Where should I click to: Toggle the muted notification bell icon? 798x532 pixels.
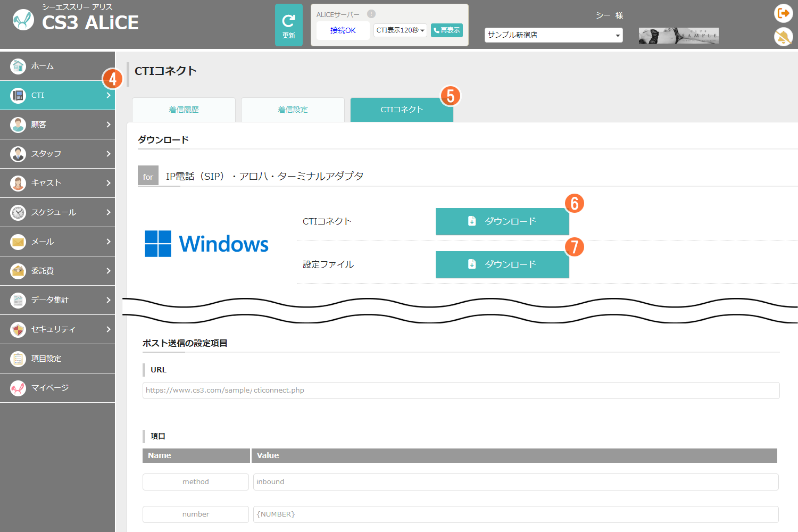coord(783,37)
